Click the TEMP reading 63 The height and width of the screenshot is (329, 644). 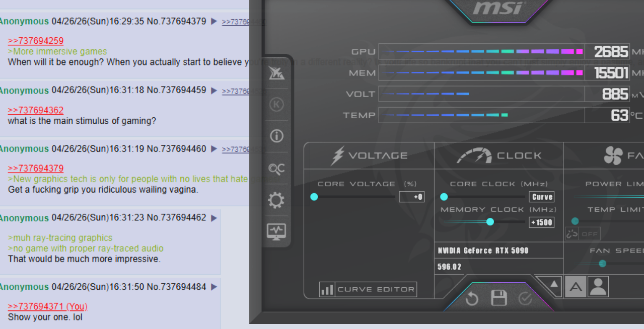pos(619,115)
